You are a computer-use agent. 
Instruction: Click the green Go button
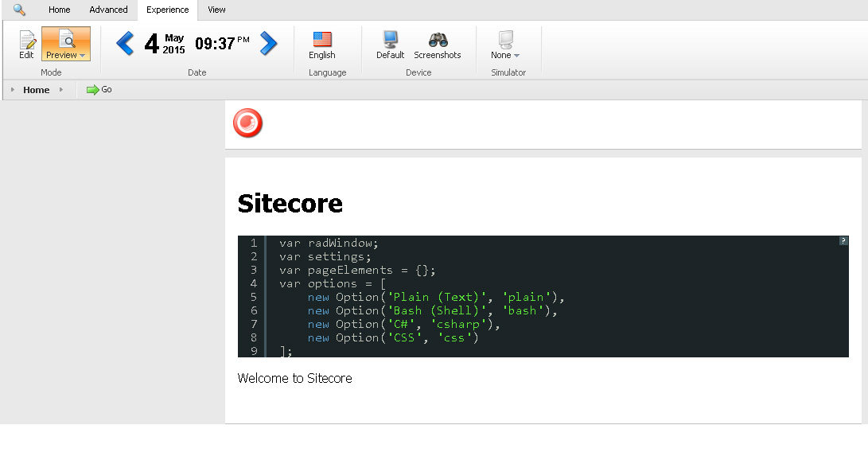(99, 90)
